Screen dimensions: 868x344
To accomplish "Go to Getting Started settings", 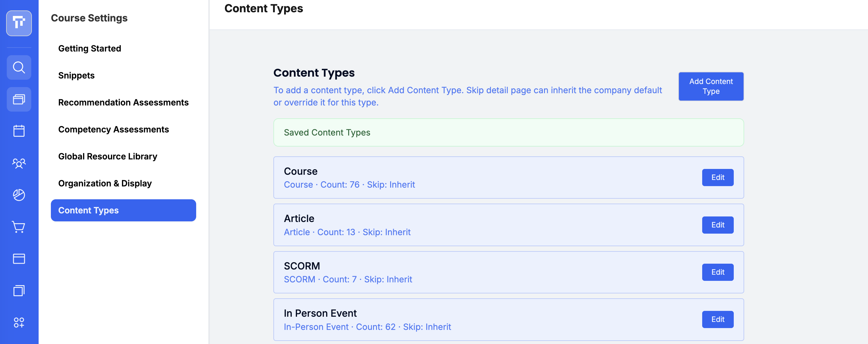I will tap(89, 48).
